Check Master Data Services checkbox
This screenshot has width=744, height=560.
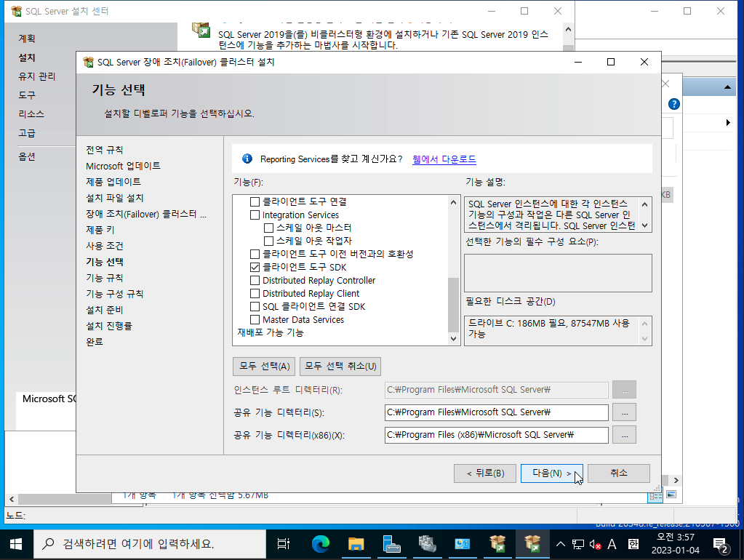click(x=255, y=320)
